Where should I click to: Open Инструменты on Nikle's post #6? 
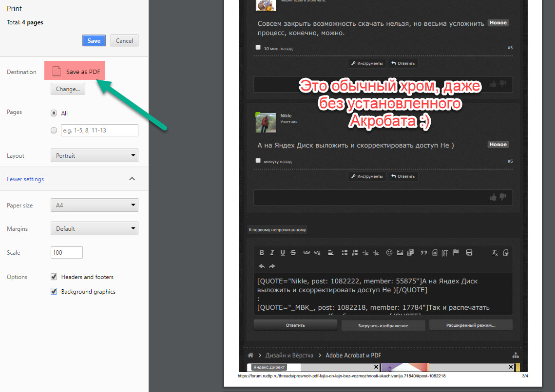pos(367,176)
